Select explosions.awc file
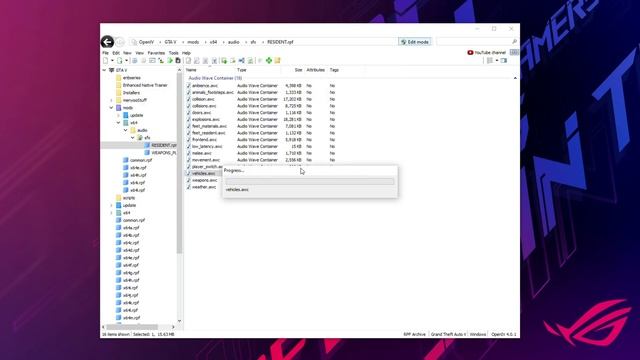This screenshot has height=360, width=640. tap(206, 119)
